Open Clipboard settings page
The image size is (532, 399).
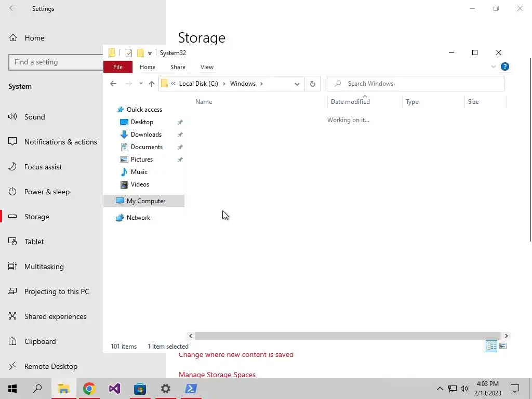[x=39, y=342]
